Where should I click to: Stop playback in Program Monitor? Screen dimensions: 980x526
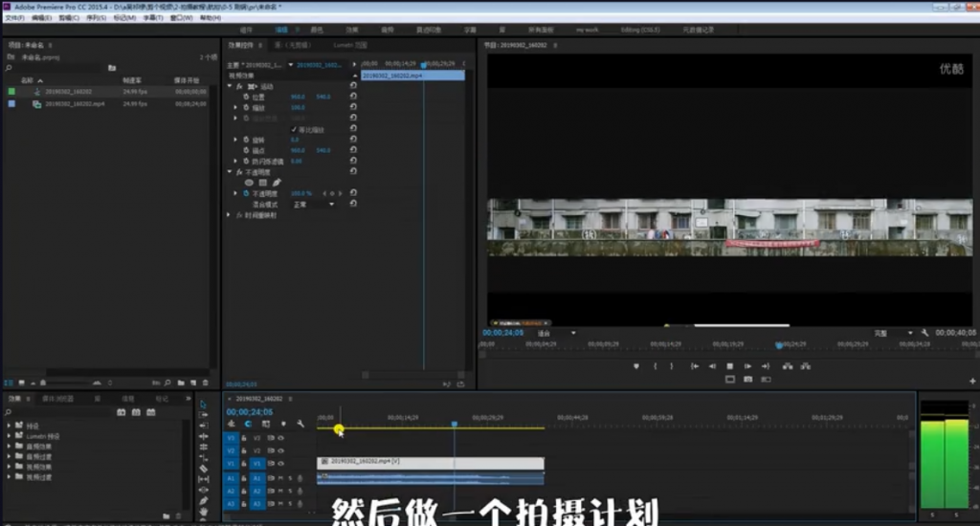coord(729,365)
